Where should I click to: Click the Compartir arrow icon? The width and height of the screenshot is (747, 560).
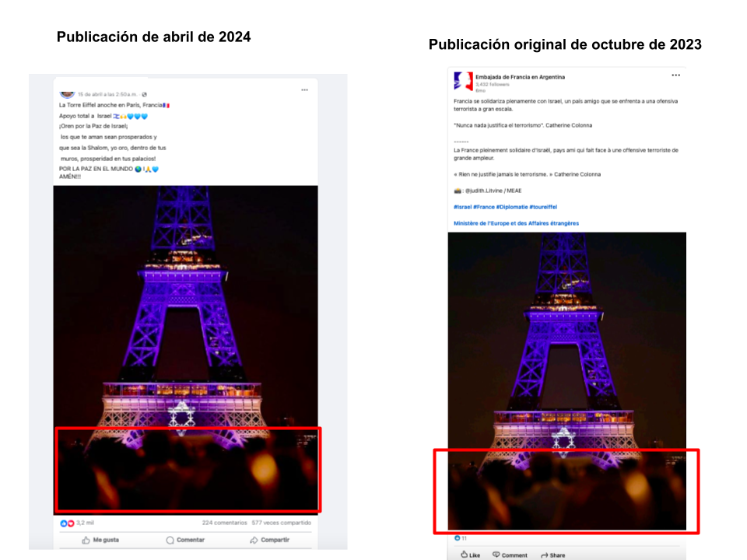pyautogui.click(x=254, y=540)
